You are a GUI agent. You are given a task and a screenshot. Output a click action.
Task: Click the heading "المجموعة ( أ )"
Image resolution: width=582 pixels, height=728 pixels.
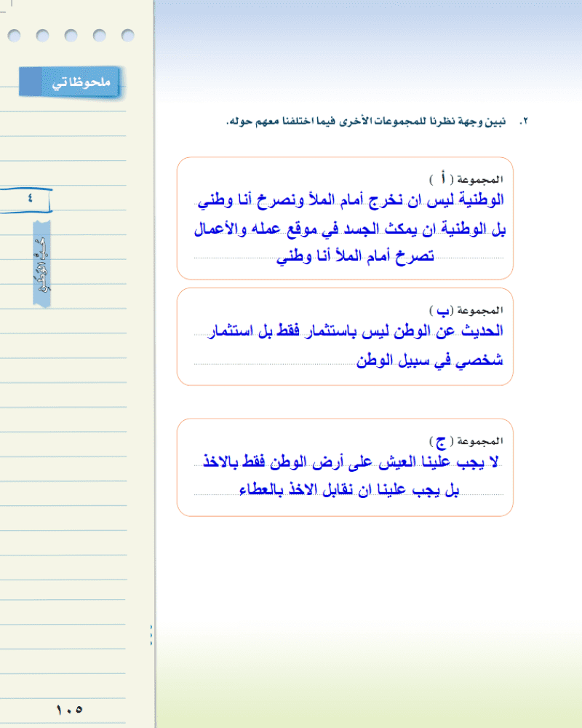(466, 179)
